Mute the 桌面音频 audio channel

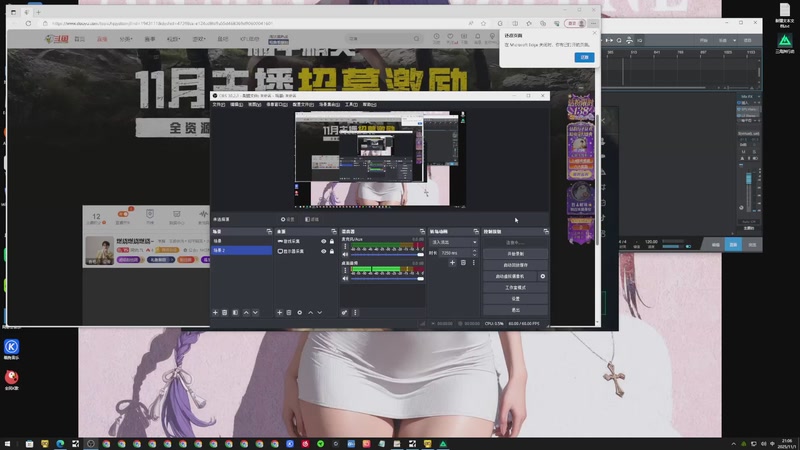[x=345, y=279]
